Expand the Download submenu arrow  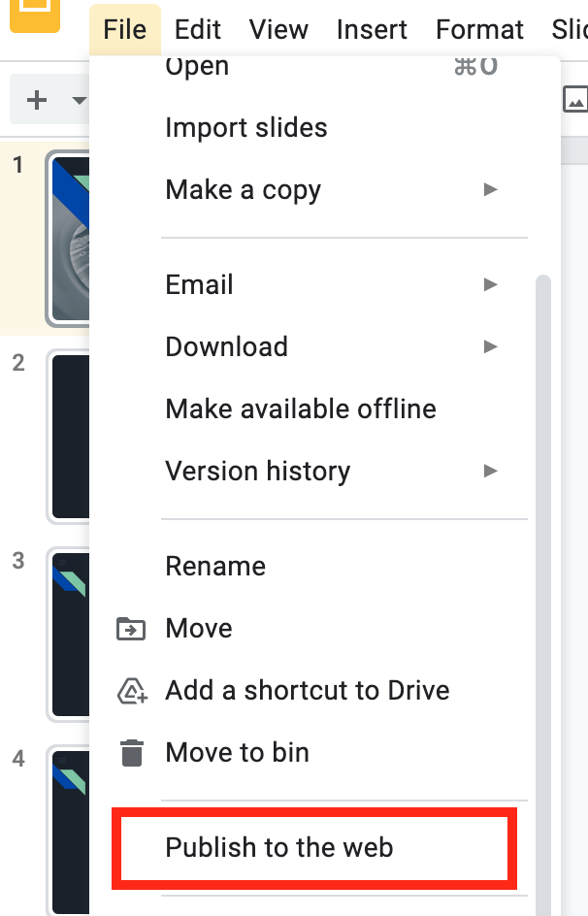pyautogui.click(x=491, y=346)
